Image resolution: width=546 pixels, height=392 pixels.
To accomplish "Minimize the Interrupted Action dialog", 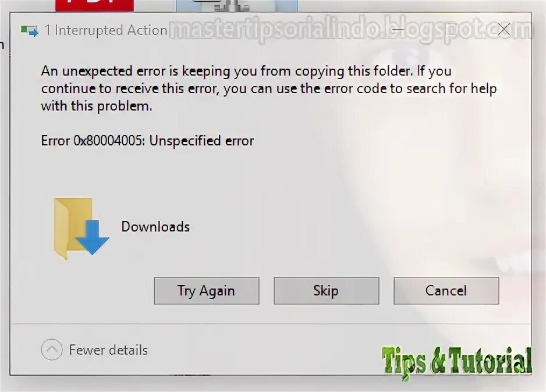I will (x=398, y=30).
